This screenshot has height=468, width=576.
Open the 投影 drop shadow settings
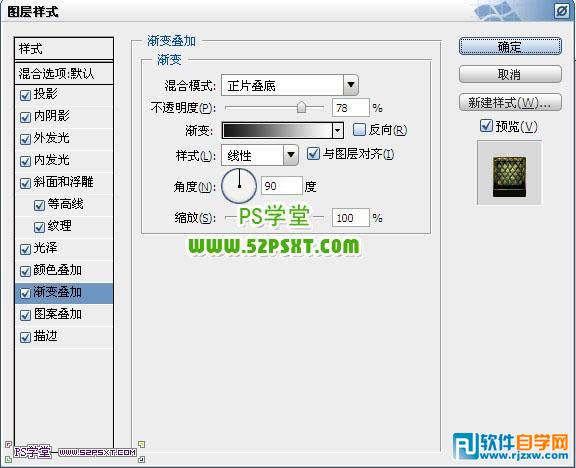click(45, 94)
